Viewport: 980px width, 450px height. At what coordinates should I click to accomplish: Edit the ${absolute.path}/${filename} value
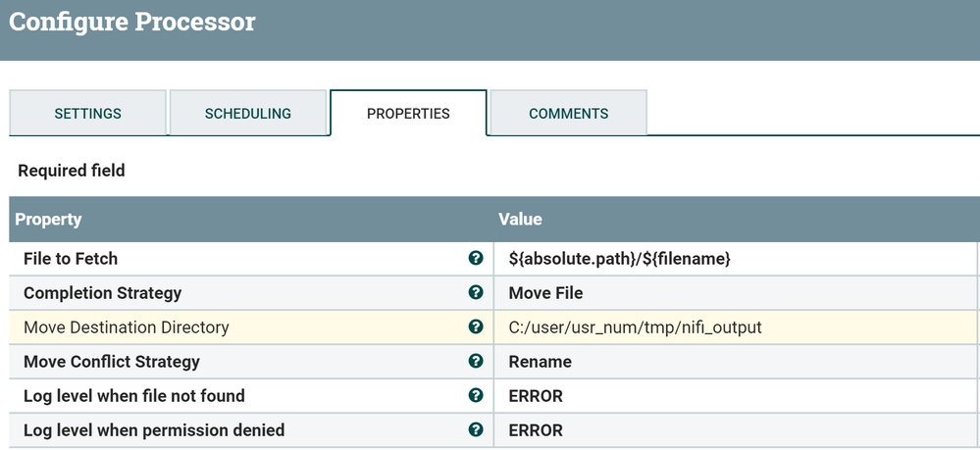pos(620,259)
